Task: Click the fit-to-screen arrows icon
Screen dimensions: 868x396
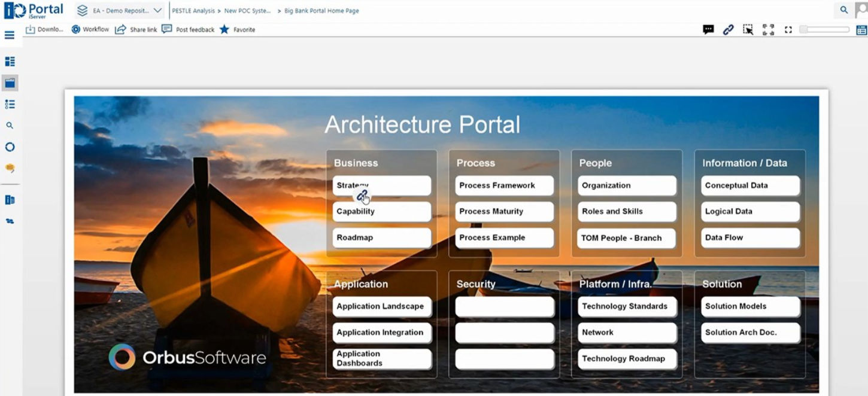Action: pos(768,29)
